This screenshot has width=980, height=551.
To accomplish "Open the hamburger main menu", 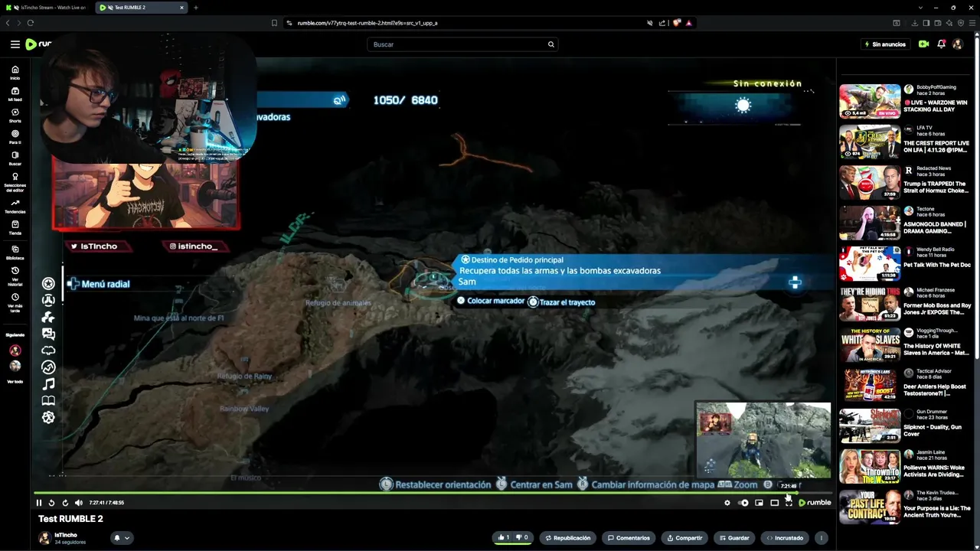I will (15, 44).
